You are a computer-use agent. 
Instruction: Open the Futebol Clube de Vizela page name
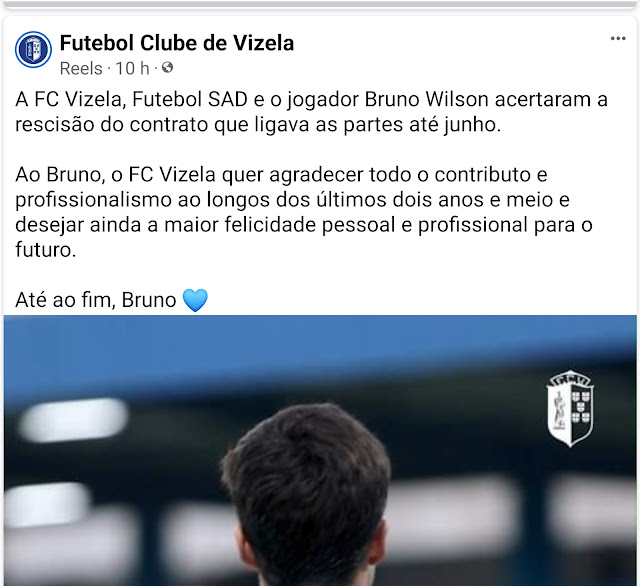[177, 43]
